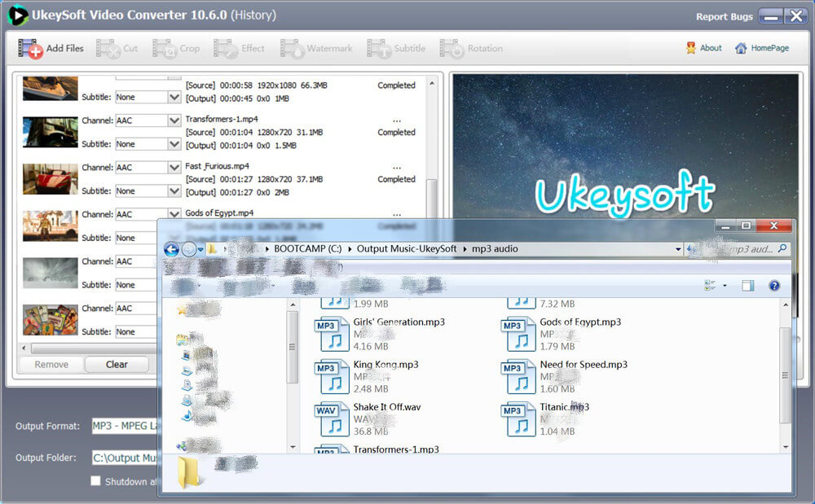This screenshot has width=815, height=504.
Task: Toggle Explorer preview pane icon
Action: (x=748, y=285)
